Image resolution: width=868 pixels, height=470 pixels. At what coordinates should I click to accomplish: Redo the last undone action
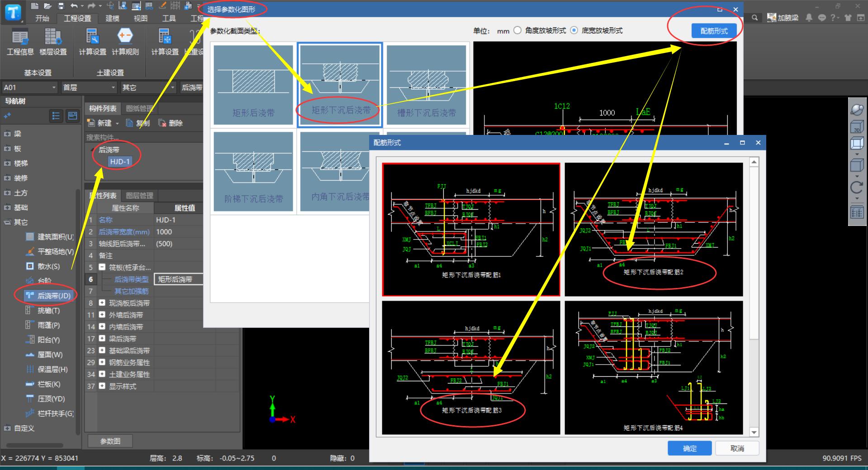tap(92, 5)
